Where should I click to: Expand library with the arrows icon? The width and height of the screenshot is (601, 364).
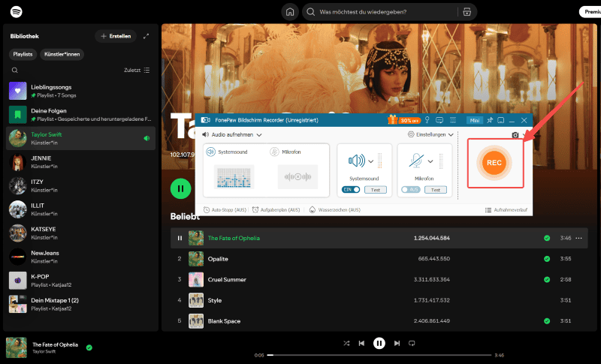click(146, 36)
